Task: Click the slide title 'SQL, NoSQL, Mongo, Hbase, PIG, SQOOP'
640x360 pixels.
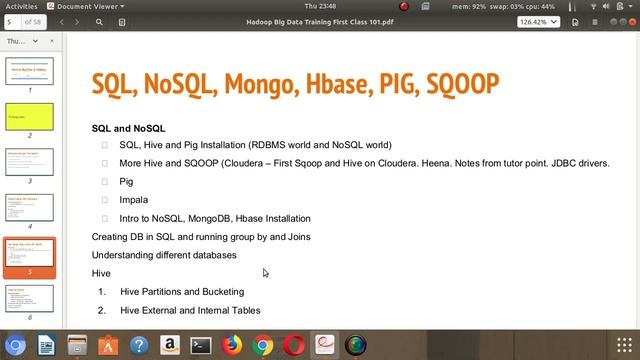Action: click(x=295, y=84)
